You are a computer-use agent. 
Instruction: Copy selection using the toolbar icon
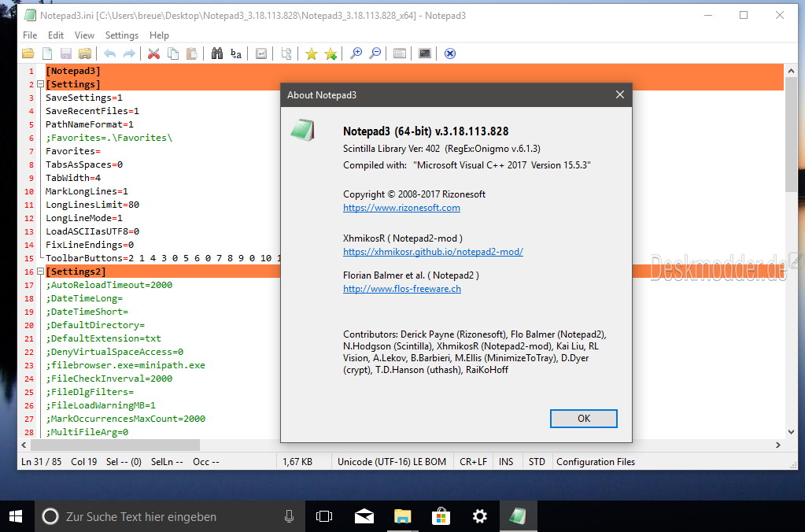[x=173, y=54]
